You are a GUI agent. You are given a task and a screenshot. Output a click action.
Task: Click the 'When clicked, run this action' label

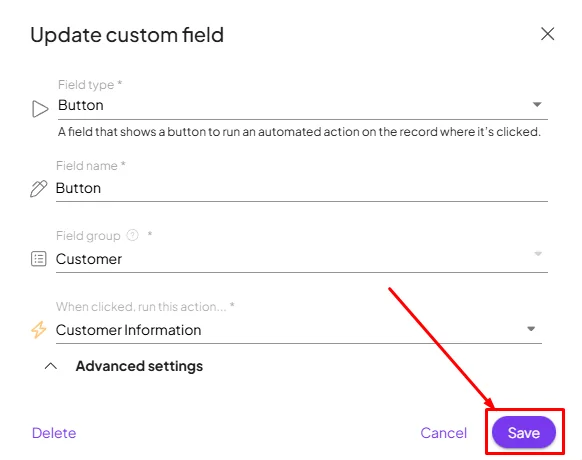[x=141, y=307]
